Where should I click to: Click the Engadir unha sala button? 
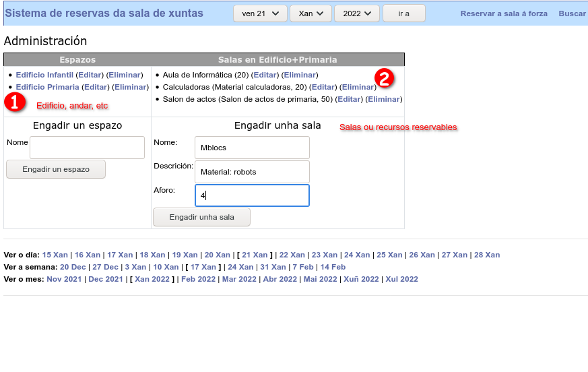click(x=201, y=217)
